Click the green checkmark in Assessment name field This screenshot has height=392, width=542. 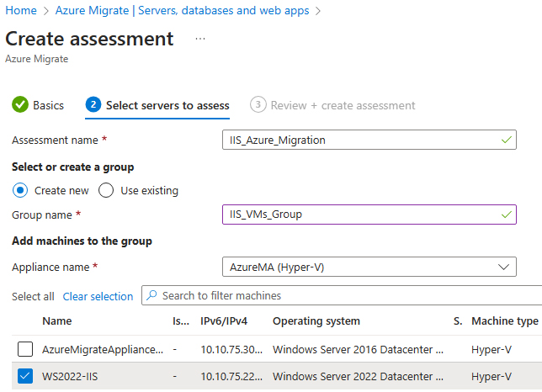(507, 140)
